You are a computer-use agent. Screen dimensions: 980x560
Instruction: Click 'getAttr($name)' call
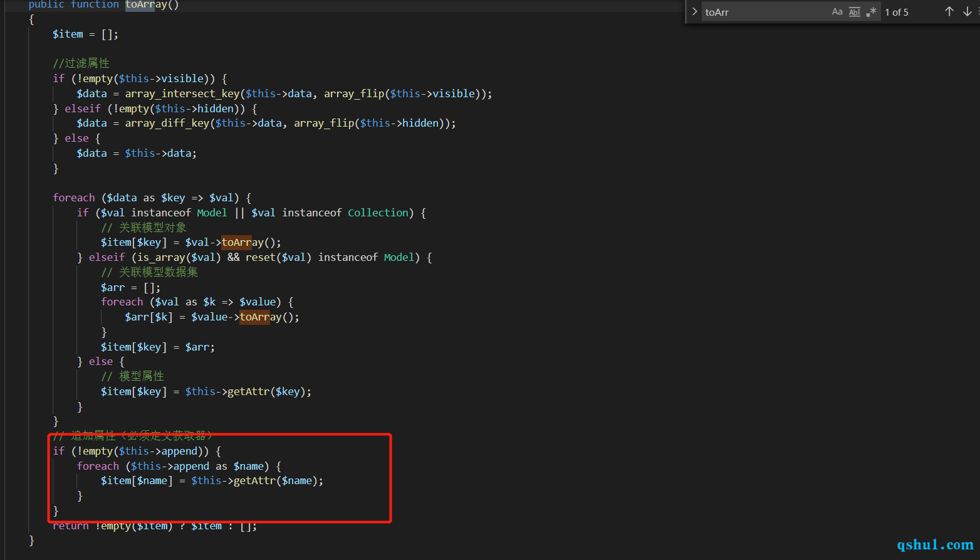coord(276,480)
